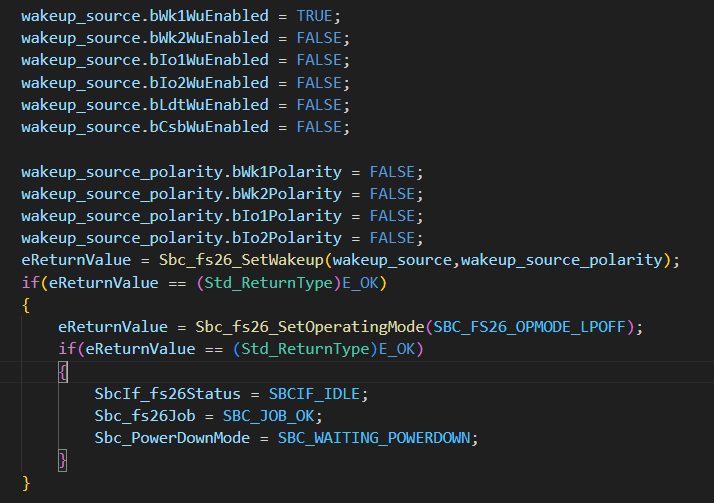Click SBC_WAITING_POWERDOWN constant
The image size is (714, 503).
pos(374,438)
